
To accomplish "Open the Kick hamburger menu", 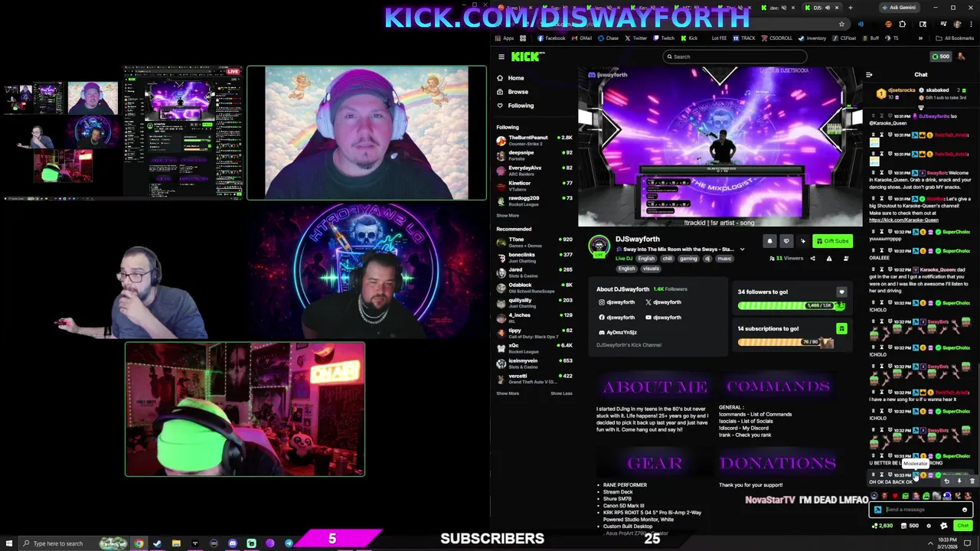I will point(501,57).
